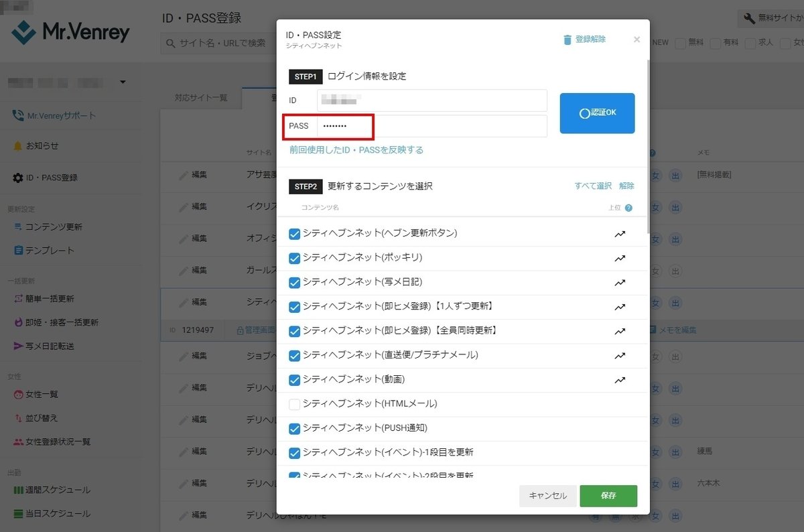Open 週間スケジュール in the sidebar
804x532 pixels.
click(x=52, y=490)
